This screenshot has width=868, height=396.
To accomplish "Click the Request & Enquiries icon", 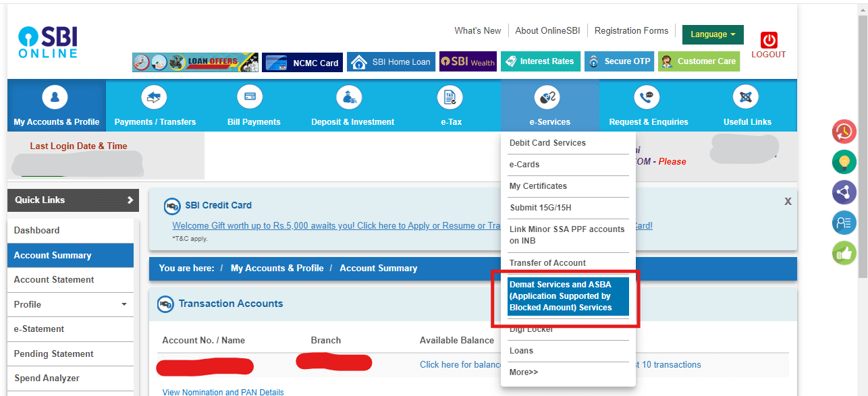I will [x=647, y=96].
